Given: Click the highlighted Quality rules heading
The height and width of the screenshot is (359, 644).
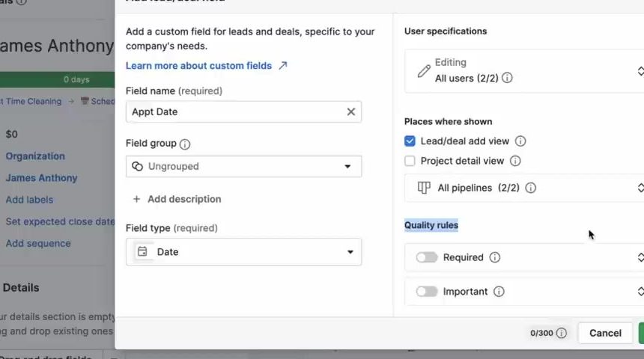Looking at the screenshot, I should [431, 225].
